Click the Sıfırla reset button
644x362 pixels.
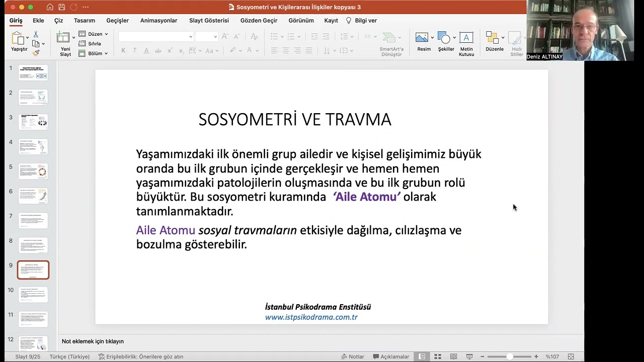click(90, 44)
